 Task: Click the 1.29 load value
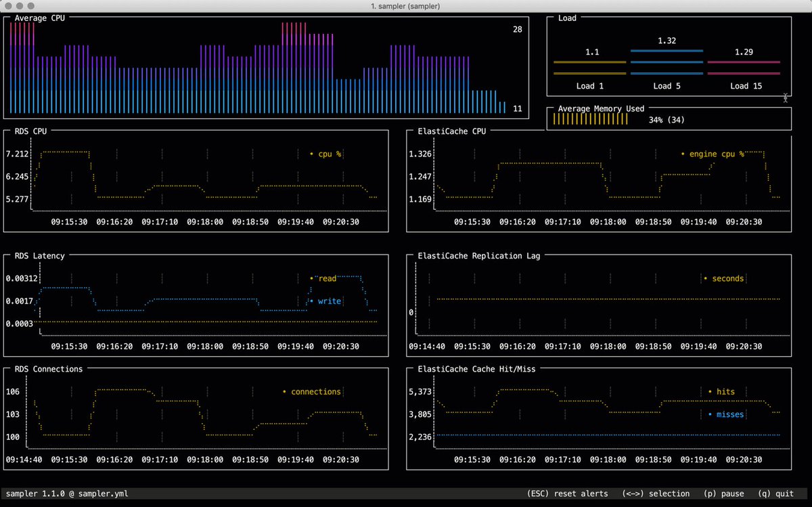coord(744,51)
